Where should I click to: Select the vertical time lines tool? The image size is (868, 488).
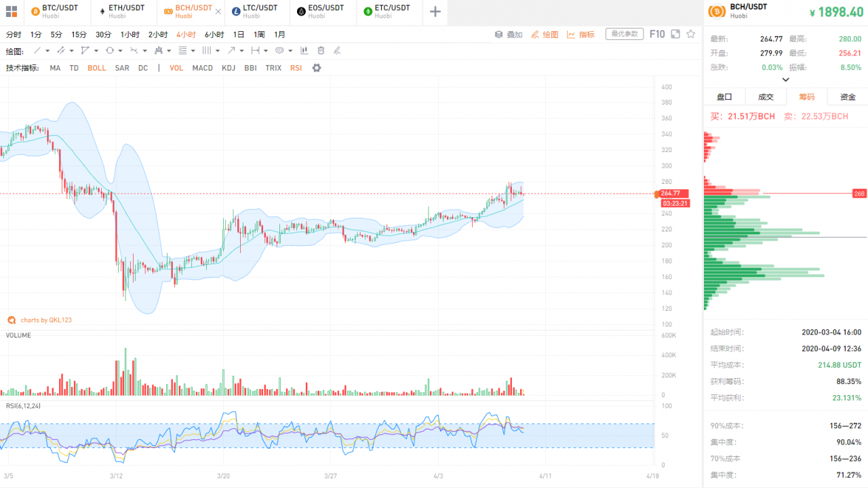(207, 50)
